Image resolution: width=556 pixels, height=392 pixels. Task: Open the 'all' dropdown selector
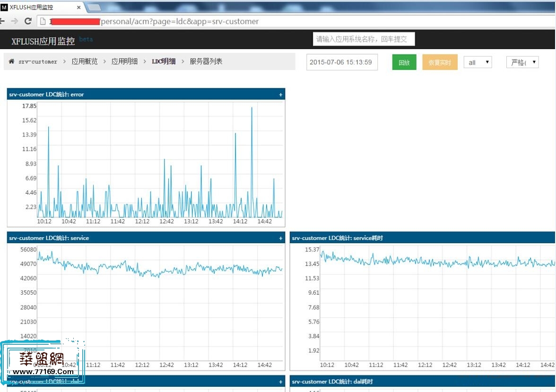tap(478, 62)
